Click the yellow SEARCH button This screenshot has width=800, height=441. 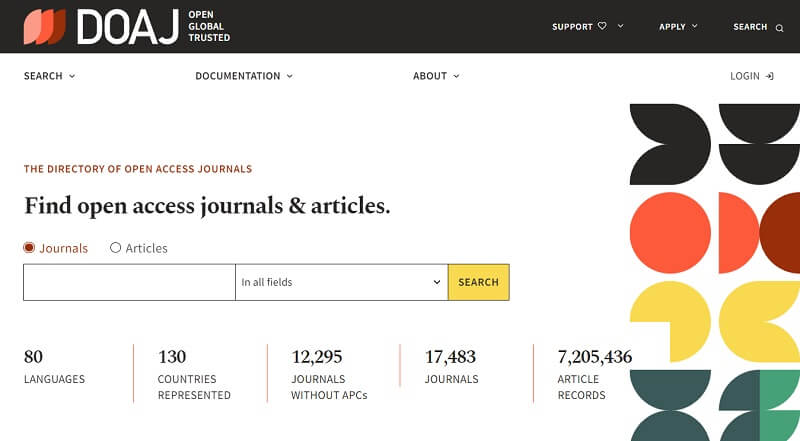pos(479,282)
